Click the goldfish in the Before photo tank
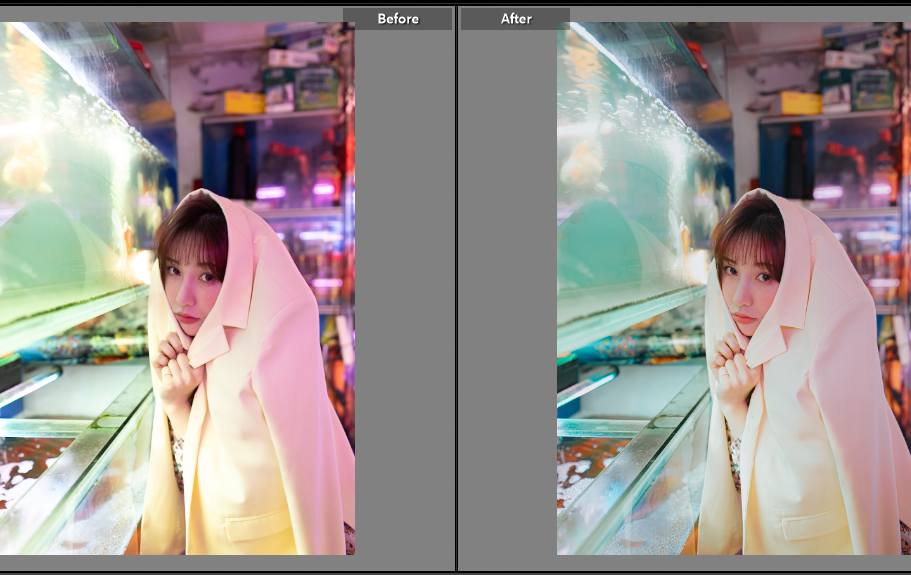 tap(25, 165)
